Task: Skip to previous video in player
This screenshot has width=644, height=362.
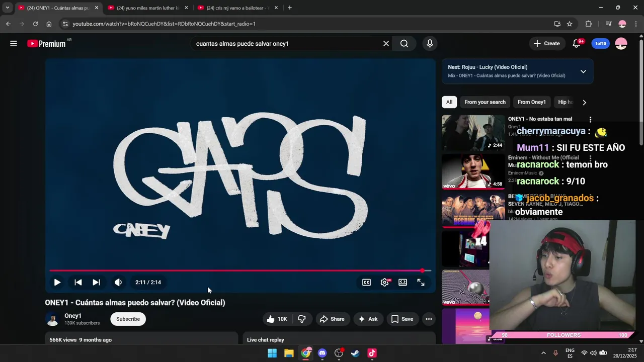Action: pyautogui.click(x=78, y=283)
